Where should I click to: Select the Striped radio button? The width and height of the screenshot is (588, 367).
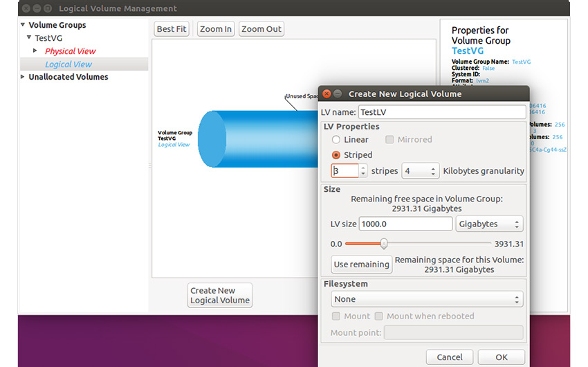[336, 155]
